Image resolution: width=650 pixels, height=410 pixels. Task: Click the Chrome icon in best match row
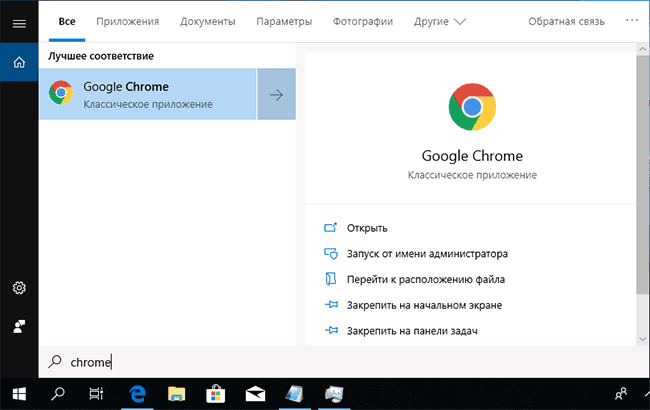tap(61, 92)
